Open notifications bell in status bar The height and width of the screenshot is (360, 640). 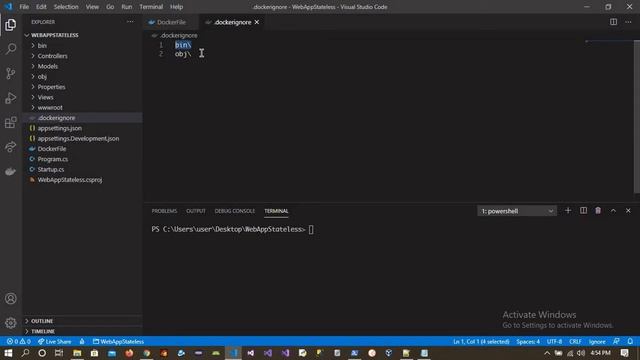630,341
